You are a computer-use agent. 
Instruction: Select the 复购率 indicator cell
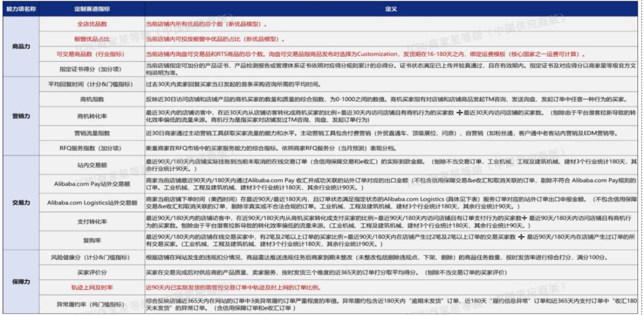(x=92, y=240)
